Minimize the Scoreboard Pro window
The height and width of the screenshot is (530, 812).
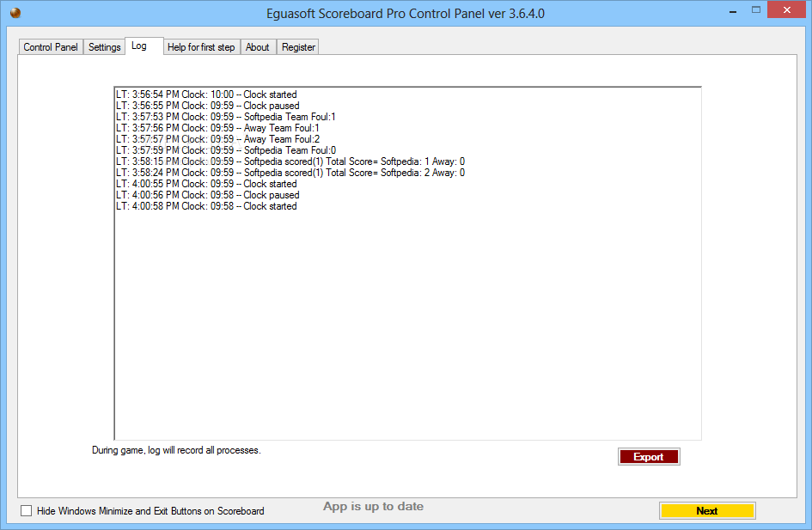click(x=733, y=11)
